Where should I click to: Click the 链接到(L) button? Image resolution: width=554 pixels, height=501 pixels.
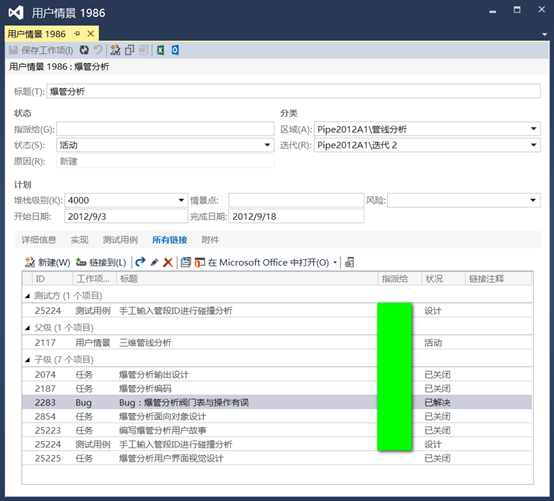[101, 263]
